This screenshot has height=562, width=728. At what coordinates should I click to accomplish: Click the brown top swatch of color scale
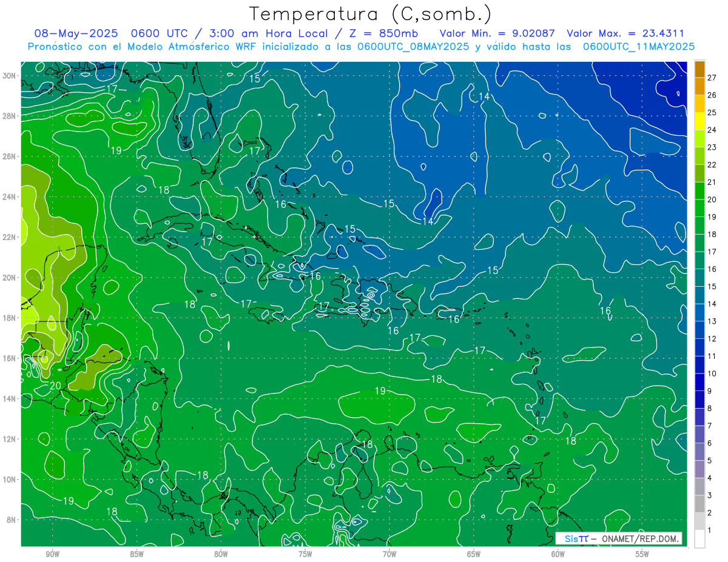[x=699, y=69]
